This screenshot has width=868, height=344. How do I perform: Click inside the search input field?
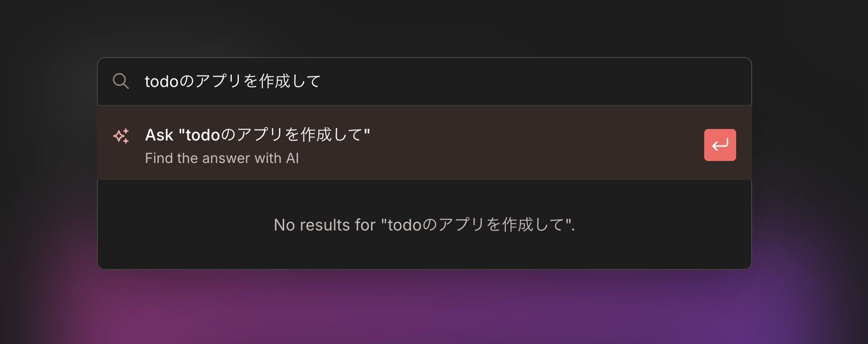click(400, 81)
